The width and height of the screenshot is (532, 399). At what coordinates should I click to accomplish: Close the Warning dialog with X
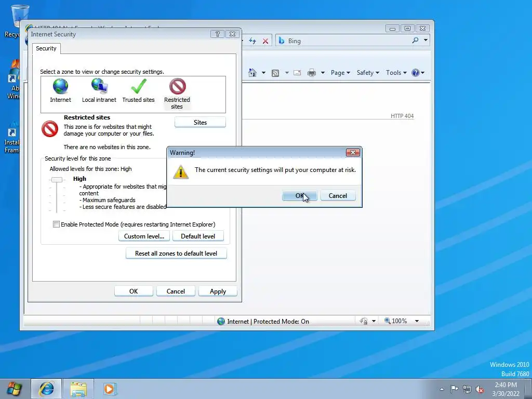point(353,153)
